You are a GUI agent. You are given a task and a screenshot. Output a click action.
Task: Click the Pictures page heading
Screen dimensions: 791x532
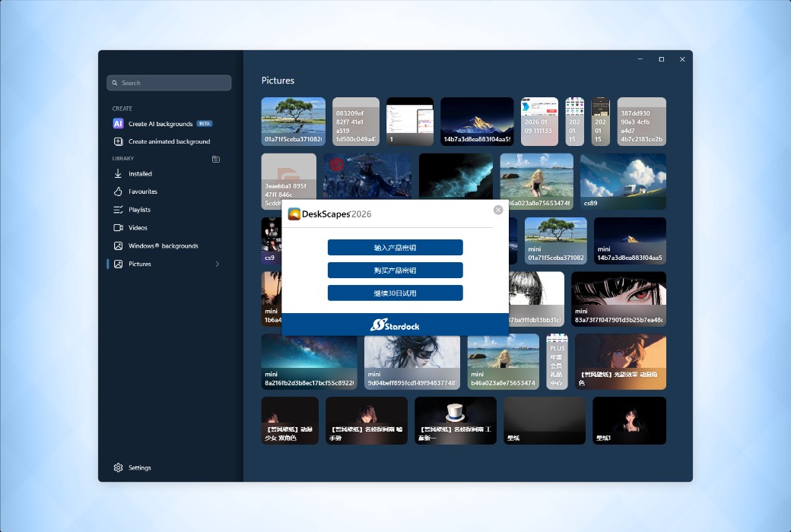(x=278, y=81)
